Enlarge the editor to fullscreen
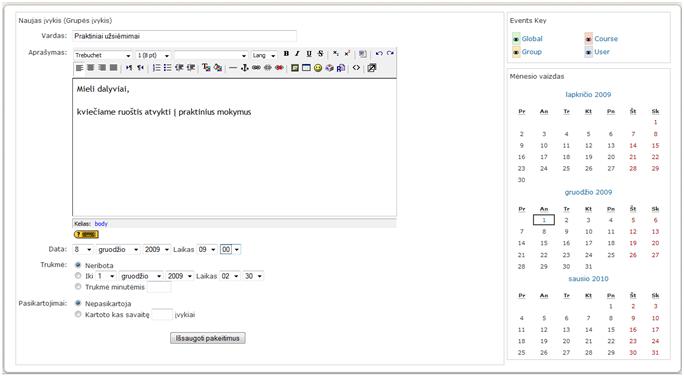This screenshot has width=684, height=377. pos(372,68)
